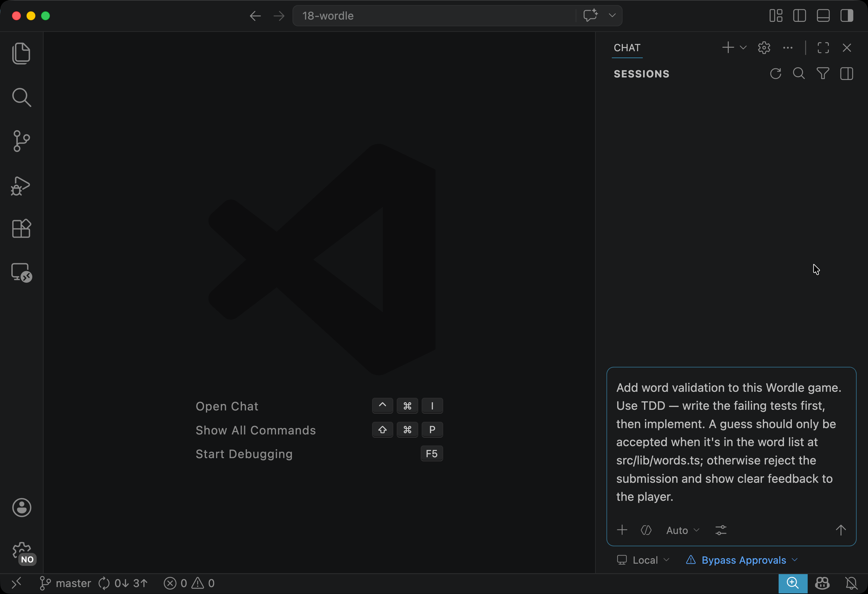Go back with the left arrow
The image size is (868, 594).
(255, 16)
